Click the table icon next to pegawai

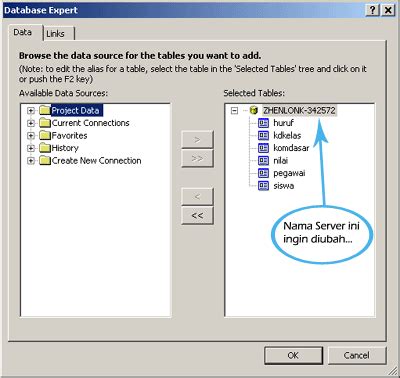click(x=263, y=173)
